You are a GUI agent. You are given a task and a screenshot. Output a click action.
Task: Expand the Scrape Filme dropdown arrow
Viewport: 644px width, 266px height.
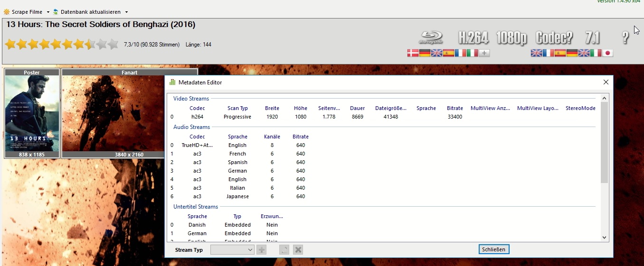47,12
